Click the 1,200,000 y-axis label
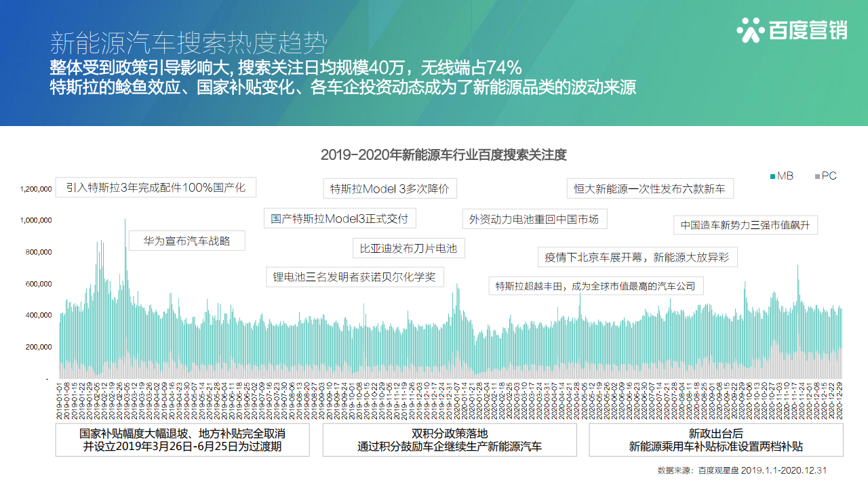868x488 pixels. tap(37, 189)
